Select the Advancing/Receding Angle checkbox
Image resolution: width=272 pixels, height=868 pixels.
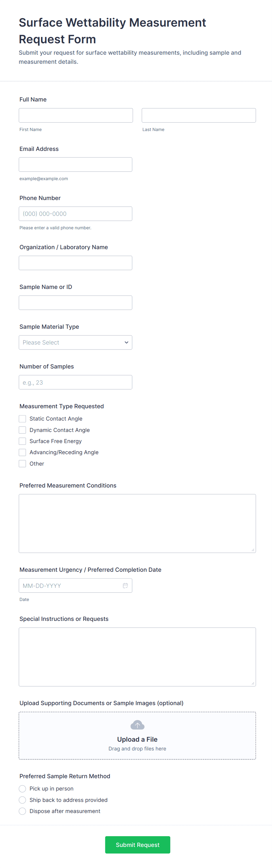23,452
